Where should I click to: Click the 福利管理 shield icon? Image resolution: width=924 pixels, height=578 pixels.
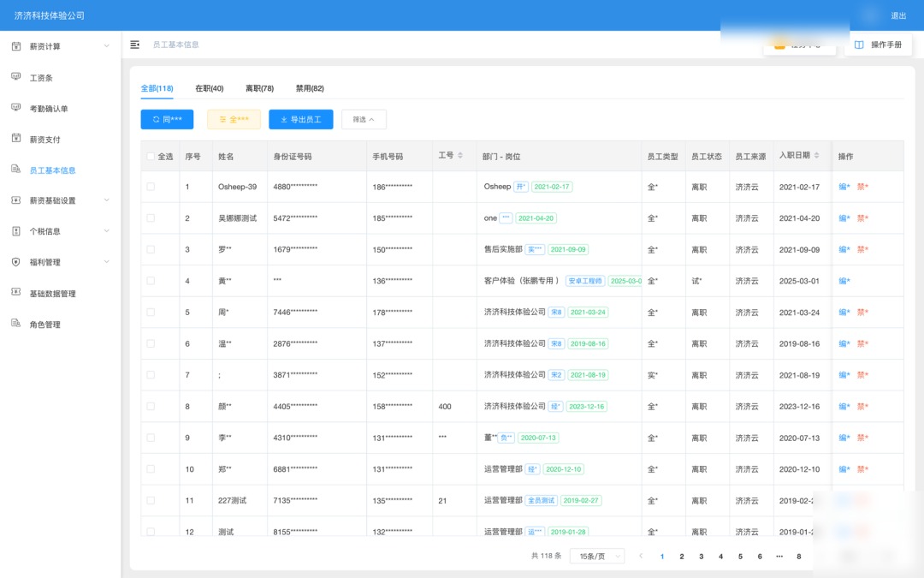tap(16, 262)
